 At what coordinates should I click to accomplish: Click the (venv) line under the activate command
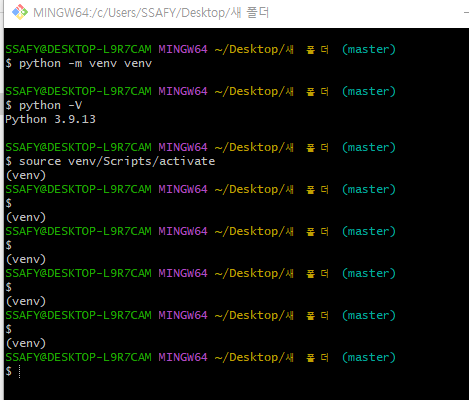click(26, 175)
